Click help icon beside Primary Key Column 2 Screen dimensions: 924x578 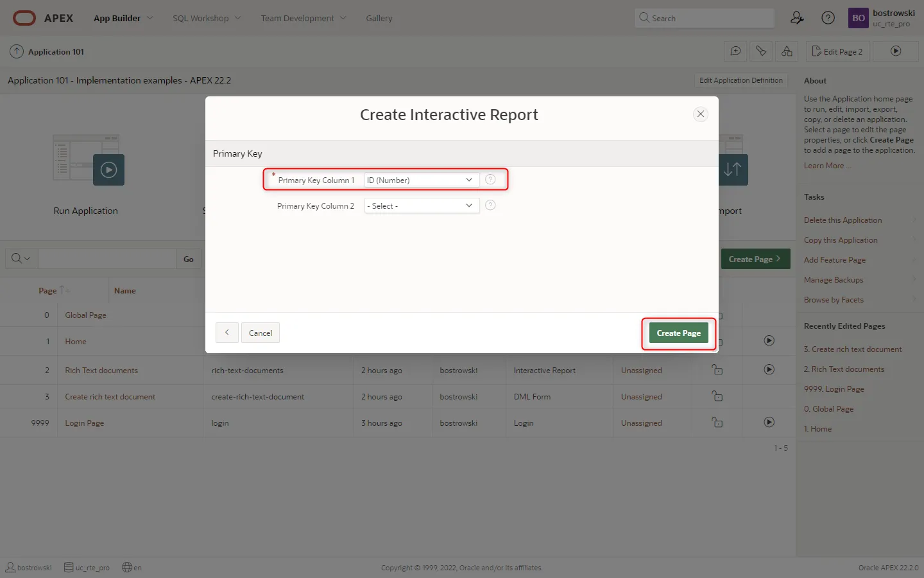click(490, 206)
